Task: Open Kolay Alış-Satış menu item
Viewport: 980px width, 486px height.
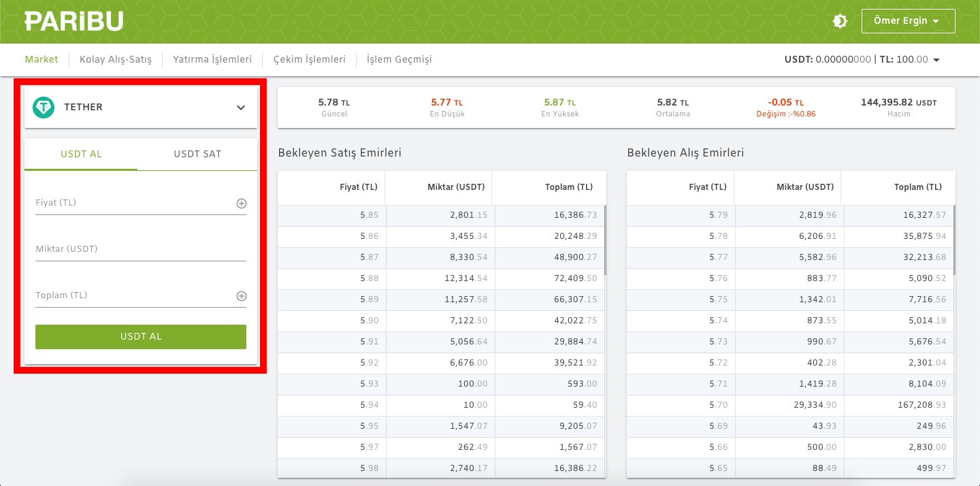Action: point(116,59)
